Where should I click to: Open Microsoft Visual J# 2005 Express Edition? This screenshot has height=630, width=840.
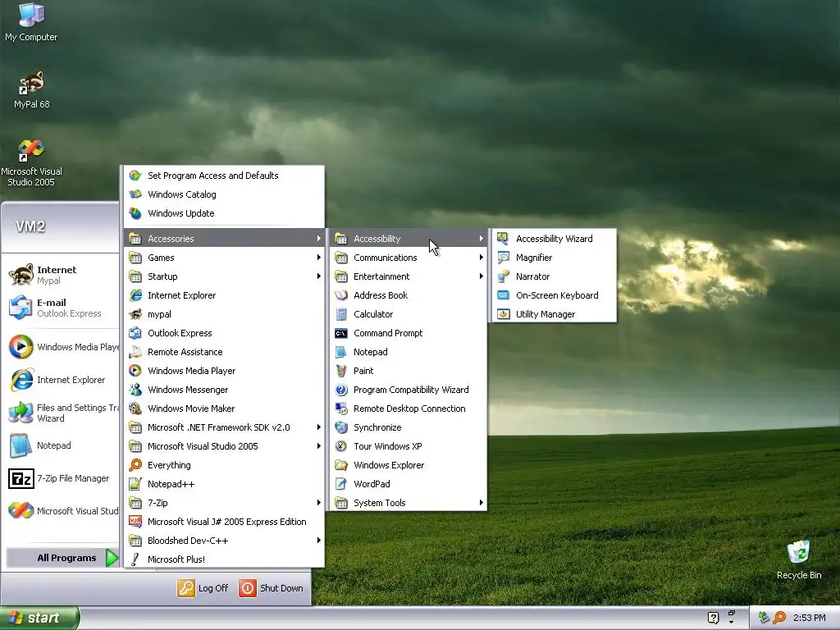pos(224,522)
